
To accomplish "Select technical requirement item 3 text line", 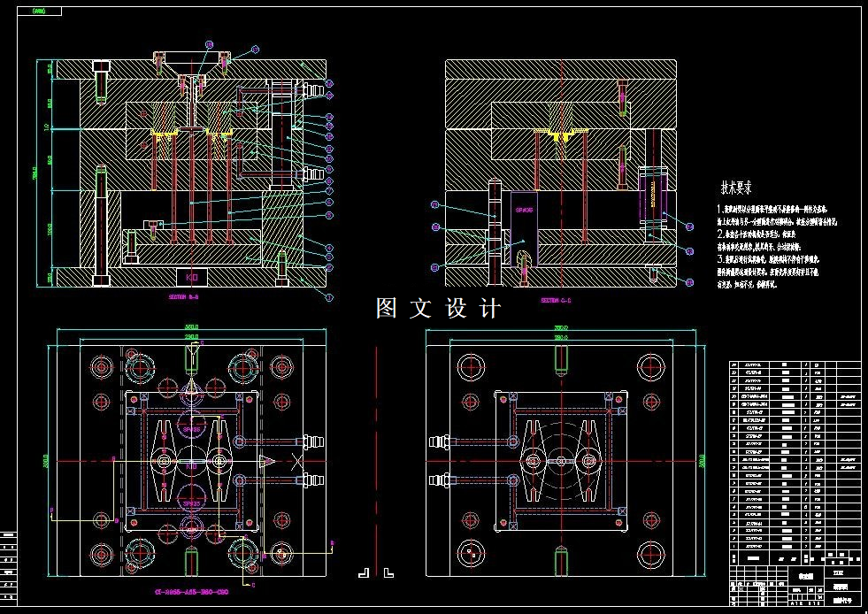I will point(768,258).
